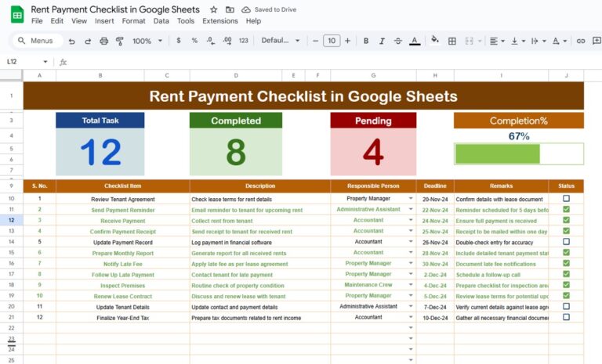Uncheck status for Send Payment Reminder
The image size is (602, 364).
point(566,210)
